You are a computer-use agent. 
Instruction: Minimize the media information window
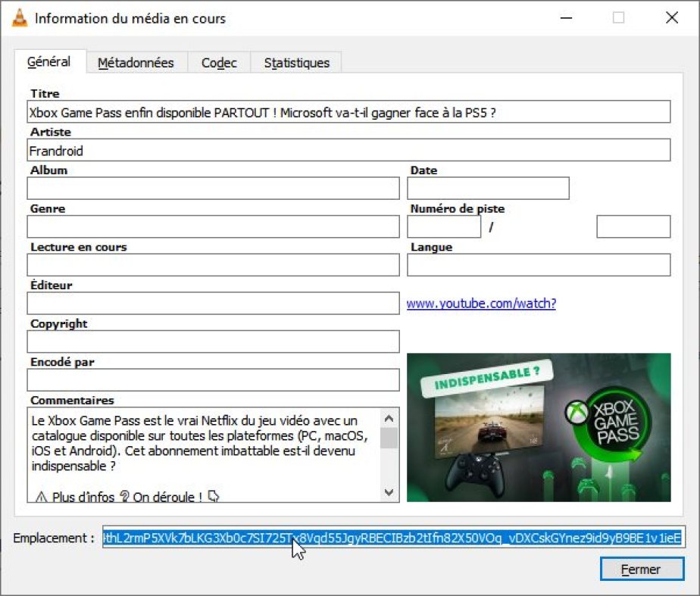coord(566,18)
